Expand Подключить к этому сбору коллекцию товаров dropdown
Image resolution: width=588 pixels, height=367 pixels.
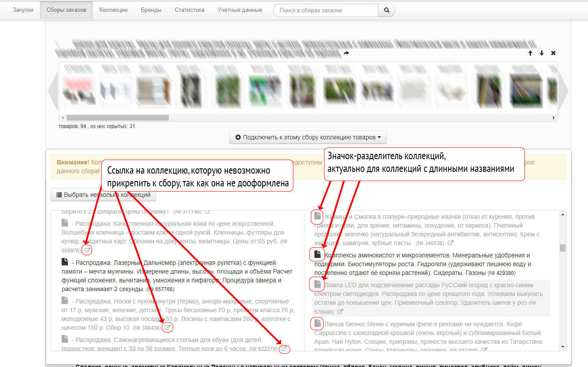click(308, 137)
